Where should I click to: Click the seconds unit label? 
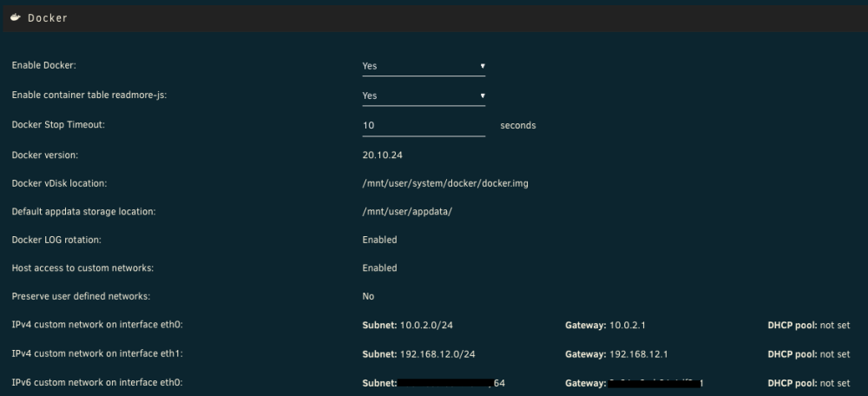pos(518,125)
